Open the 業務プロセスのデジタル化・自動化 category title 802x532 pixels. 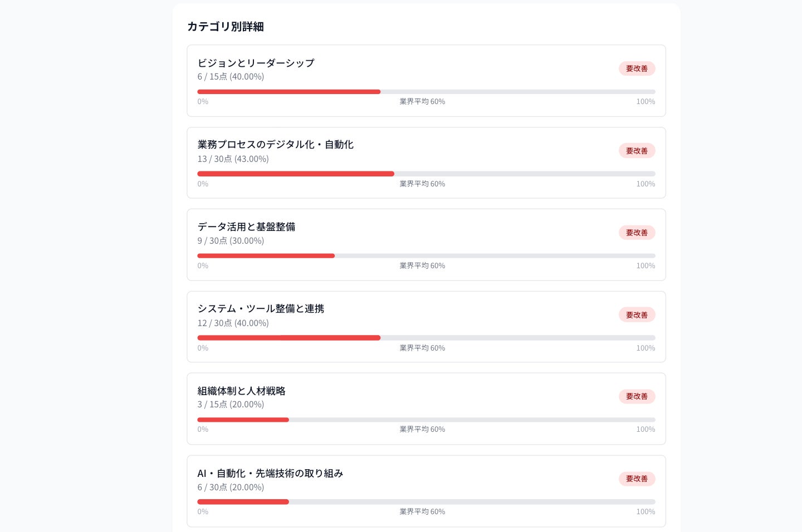click(x=275, y=145)
